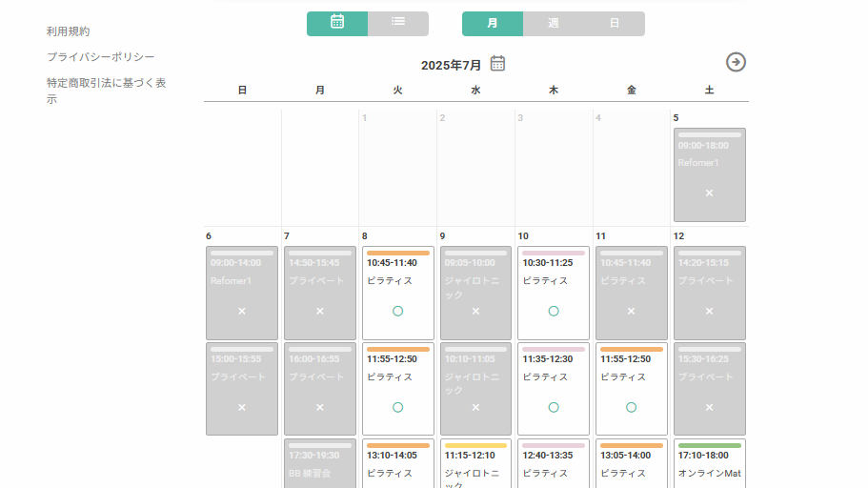Click available circle icon on July 8 10:45 class
This screenshot has height=488, width=868.
[398, 312]
